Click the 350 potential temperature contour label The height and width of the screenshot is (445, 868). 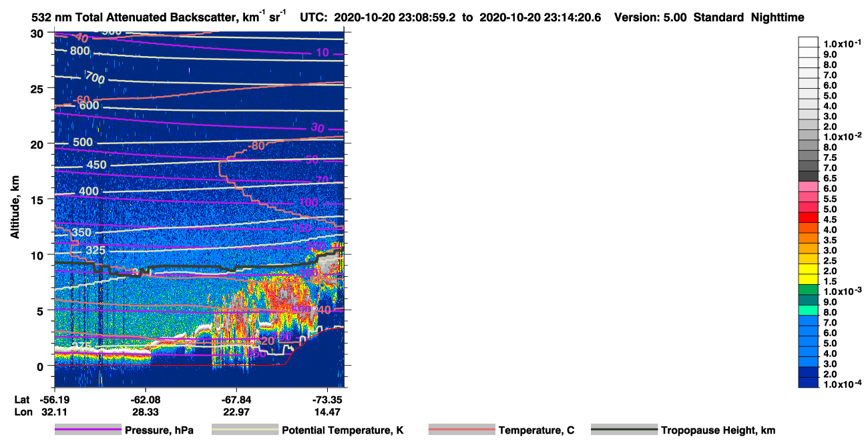coord(81,232)
